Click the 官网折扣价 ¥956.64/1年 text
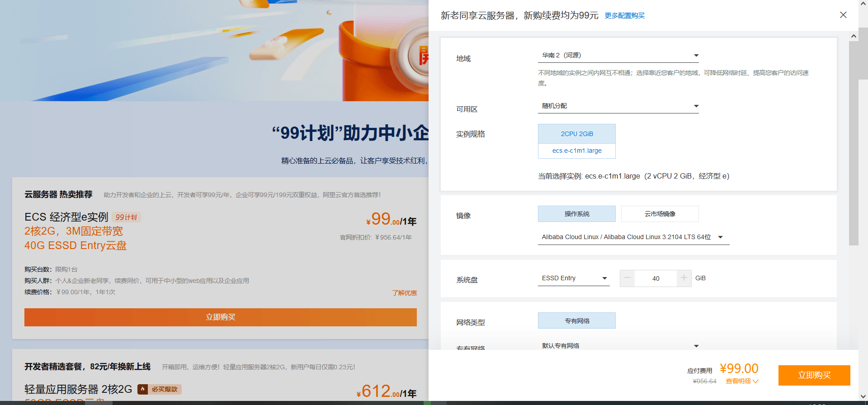 pyautogui.click(x=376, y=237)
